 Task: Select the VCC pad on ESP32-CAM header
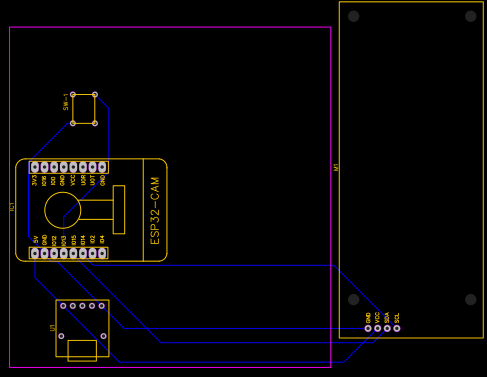(x=73, y=167)
